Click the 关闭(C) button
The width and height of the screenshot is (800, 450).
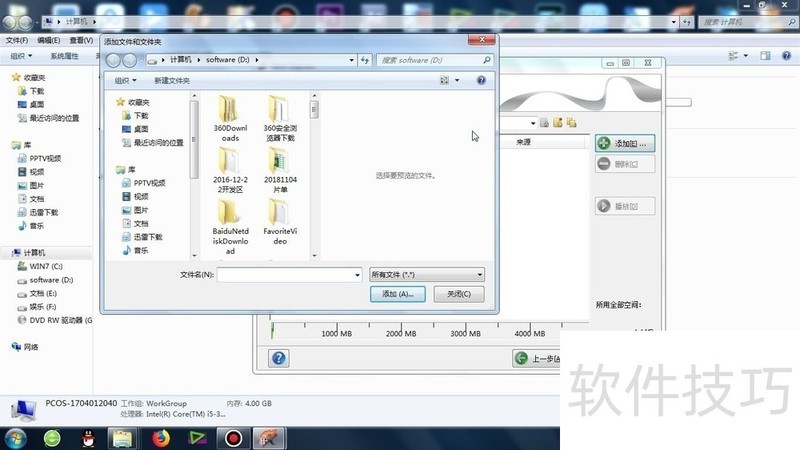click(x=458, y=294)
